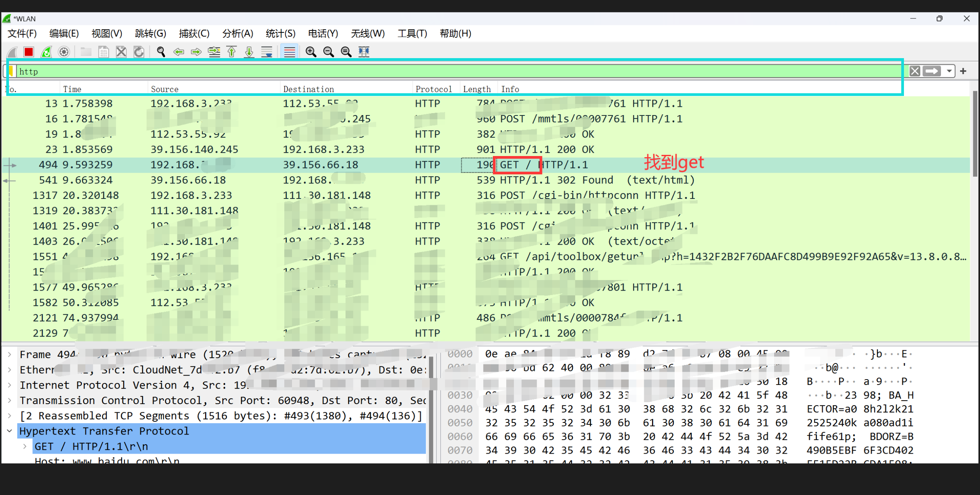Find a packet with the magnifier tool
Viewport: 980px width, 495px height.
pyautogui.click(x=160, y=51)
